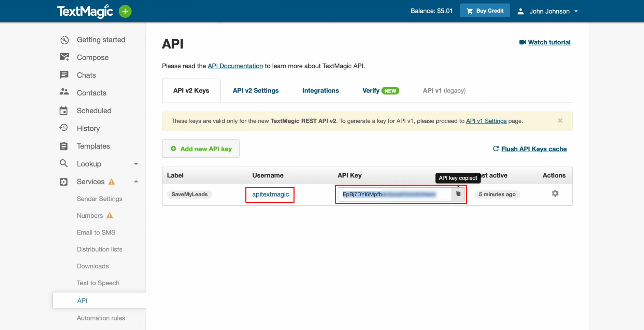Click the Balance: $5.01 text

pos(431,11)
